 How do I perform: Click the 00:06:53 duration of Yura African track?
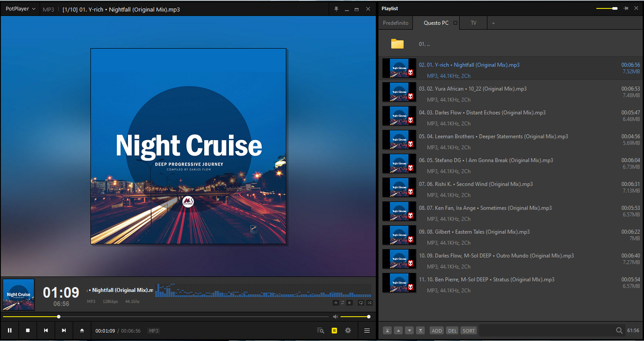pos(630,89)
